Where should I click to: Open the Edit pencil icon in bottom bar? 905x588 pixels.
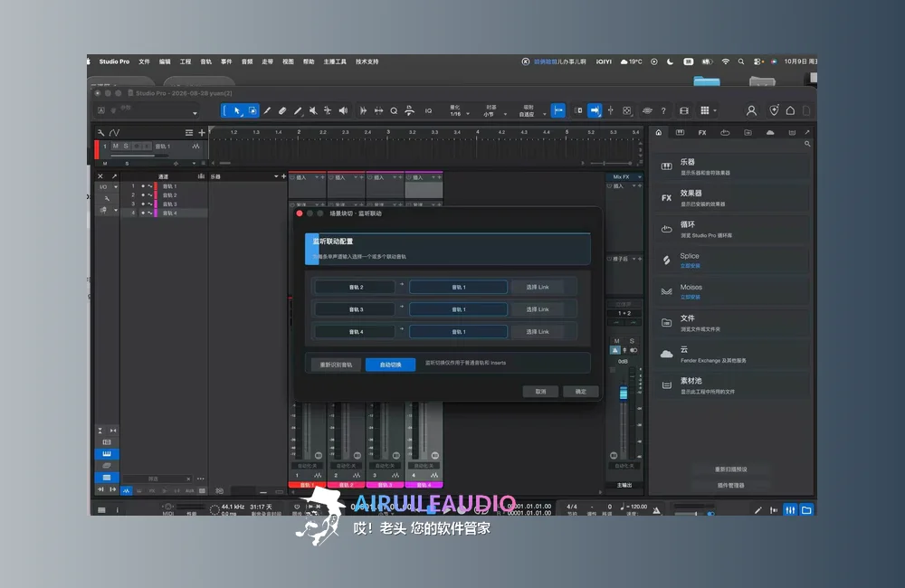pyautogui.click(x=757, y=510)
